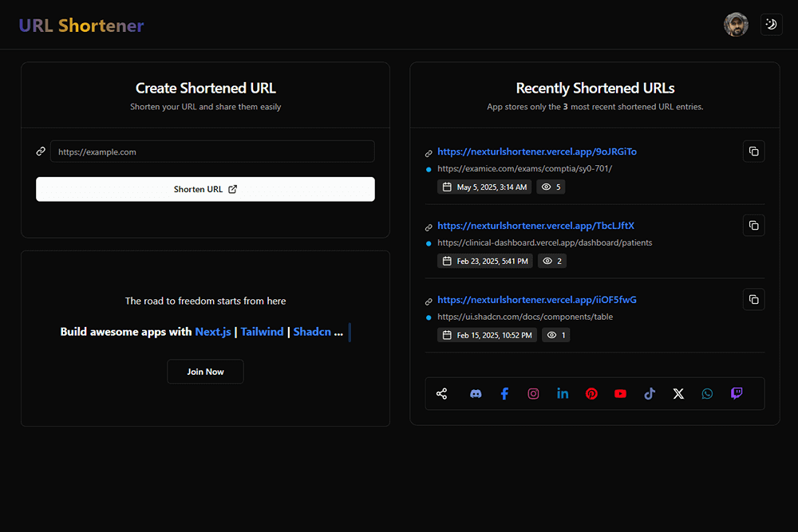This screenshot has width=798, height=532.
Task: Click the Facebook share icon
Action: (504, 393)
